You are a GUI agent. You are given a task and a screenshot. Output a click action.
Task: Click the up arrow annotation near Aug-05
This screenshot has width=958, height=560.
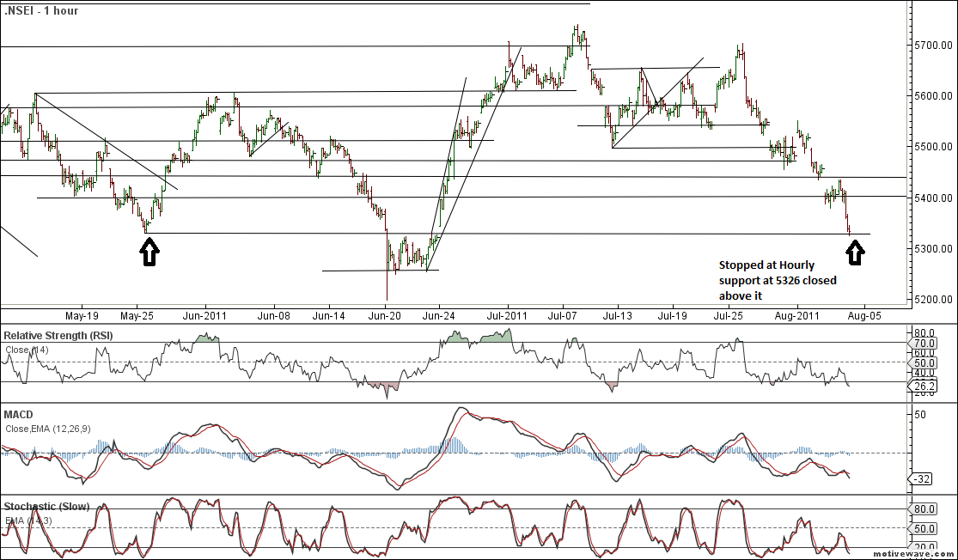click(x=855, y=252)
